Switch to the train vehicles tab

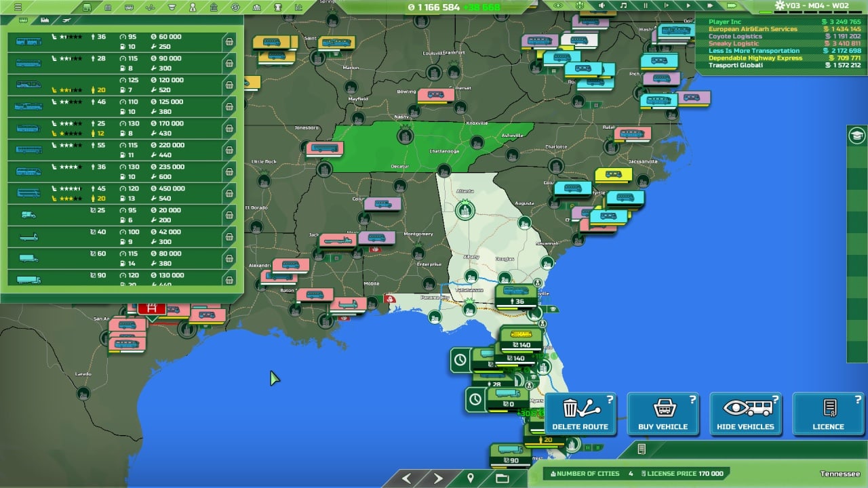point(45,21)
